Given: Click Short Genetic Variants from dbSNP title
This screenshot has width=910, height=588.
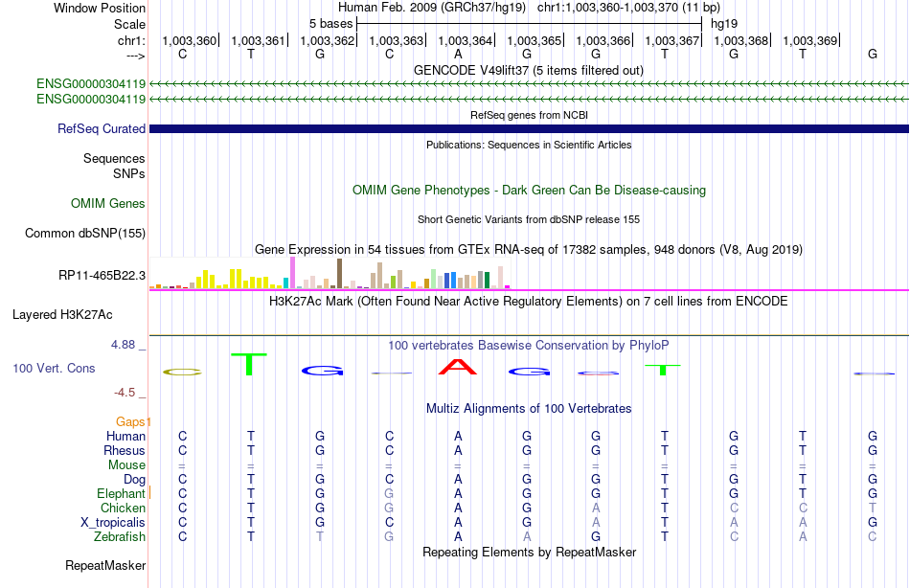Looking at the screenshot, I should [529, 219].
